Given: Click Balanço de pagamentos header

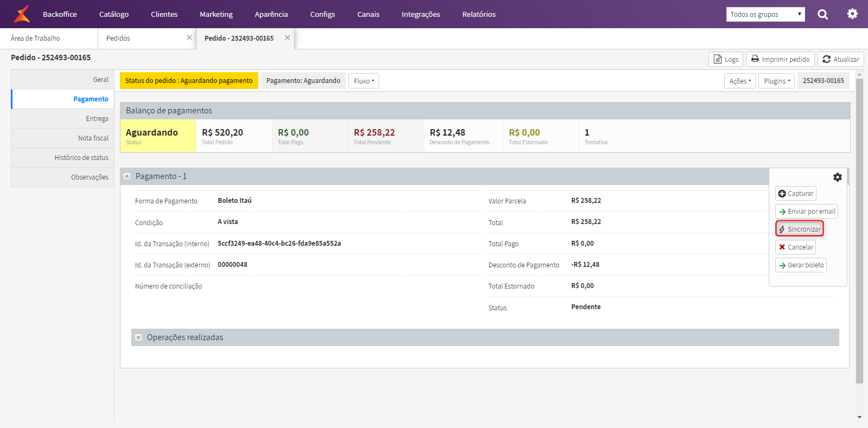Looking at the screenshot, I should [485, 111].
